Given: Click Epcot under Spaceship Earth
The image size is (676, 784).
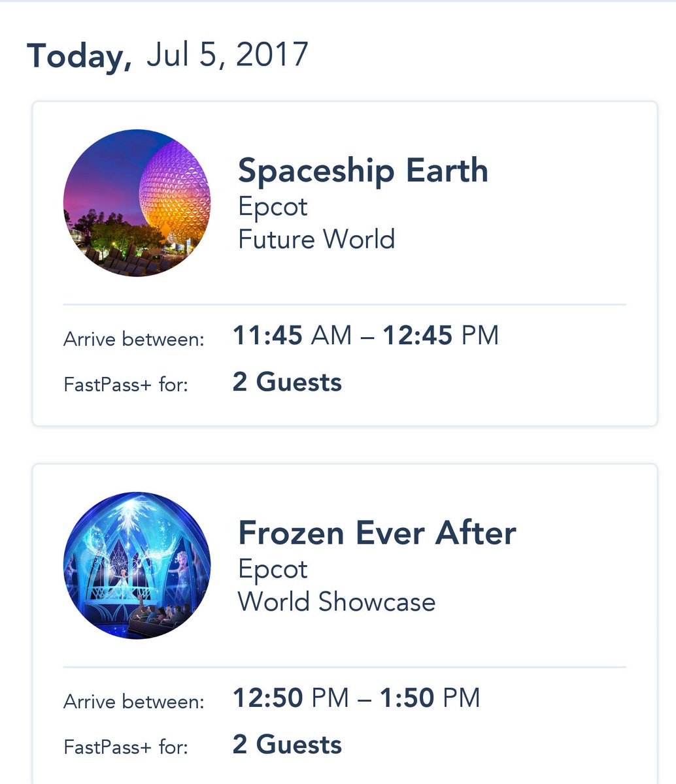Looking at the screenshot, I should pyautogui.click(x=273, y=207).
